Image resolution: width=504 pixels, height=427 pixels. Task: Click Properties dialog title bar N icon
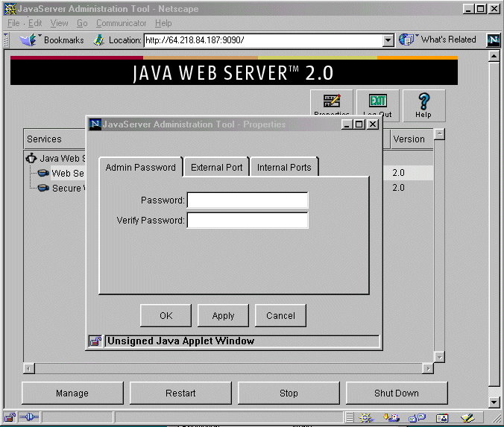[x=95, y=124]
